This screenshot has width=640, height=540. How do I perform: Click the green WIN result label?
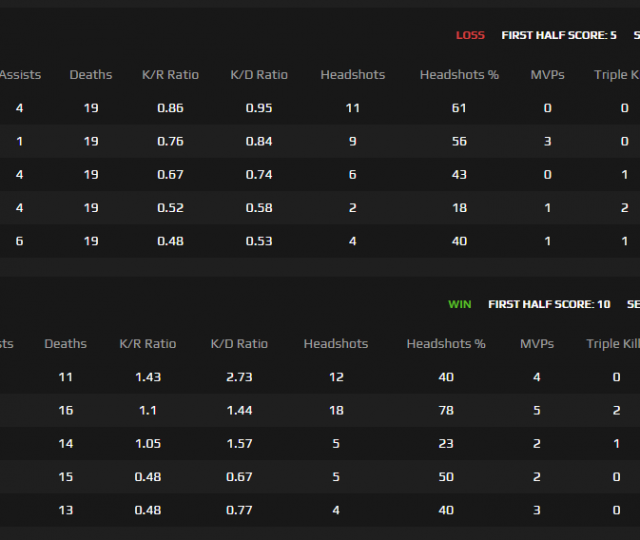click(459, 304)
